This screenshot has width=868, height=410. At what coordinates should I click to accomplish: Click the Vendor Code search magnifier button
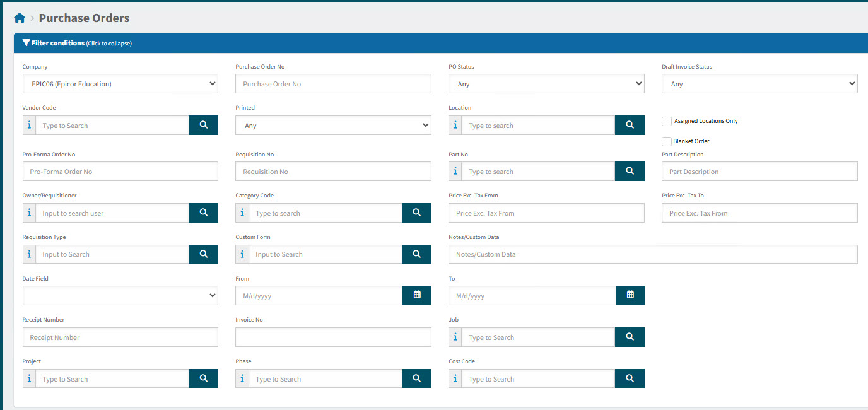[203, 126]
